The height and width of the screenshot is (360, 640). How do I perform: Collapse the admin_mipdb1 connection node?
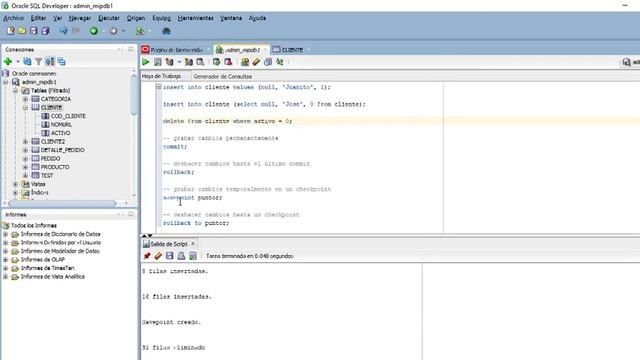[x=6, y=82]
